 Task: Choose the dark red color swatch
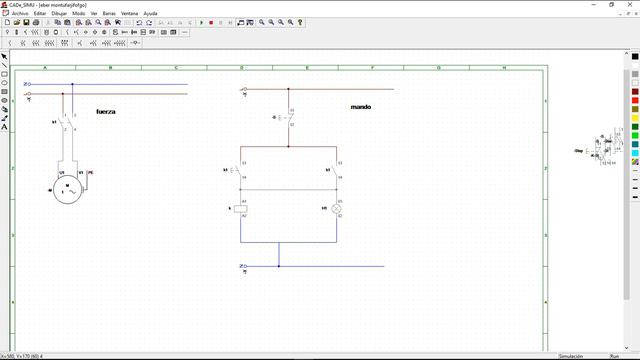(635, 92)
